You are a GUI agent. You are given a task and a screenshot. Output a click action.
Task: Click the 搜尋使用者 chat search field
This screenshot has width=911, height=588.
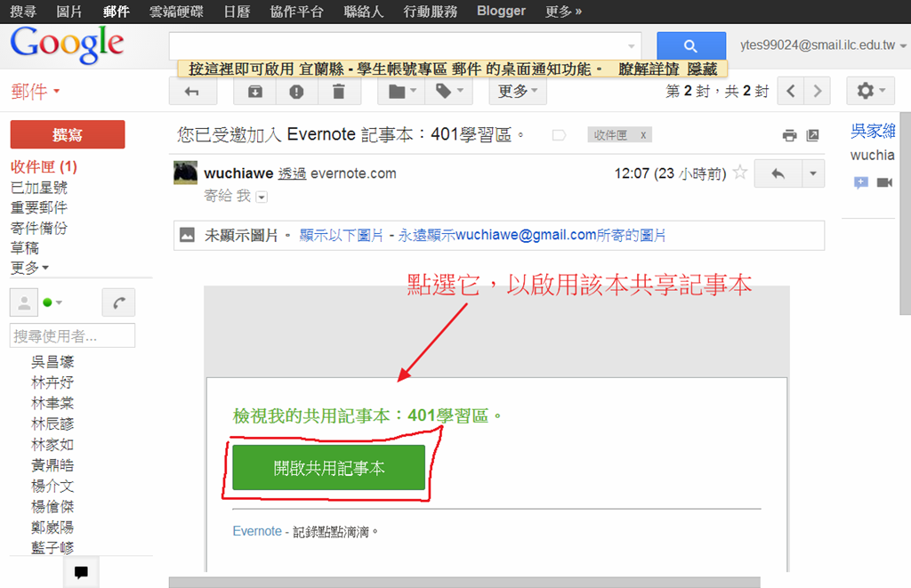(72, 336)
